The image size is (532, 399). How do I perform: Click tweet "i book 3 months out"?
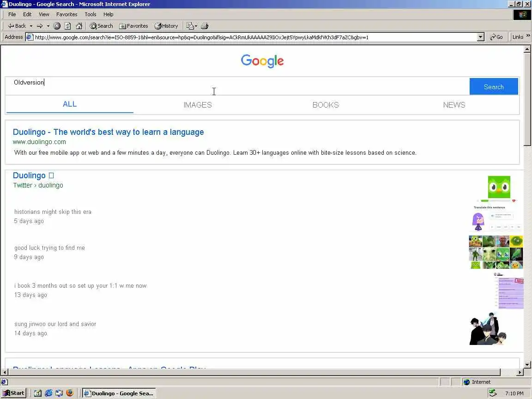coord(80,286)
